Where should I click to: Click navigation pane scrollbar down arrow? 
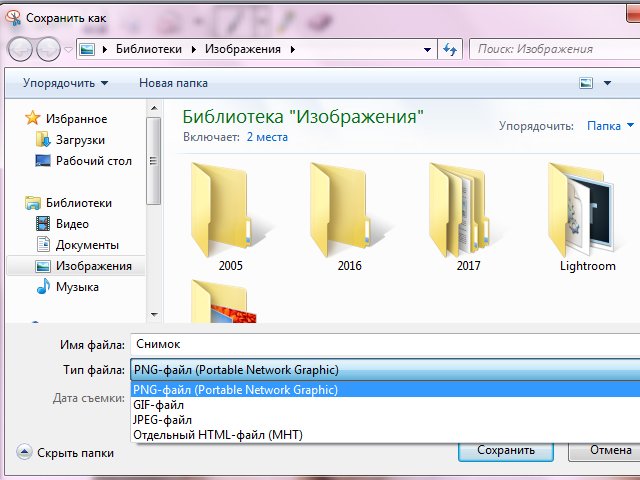coord(154,314)
